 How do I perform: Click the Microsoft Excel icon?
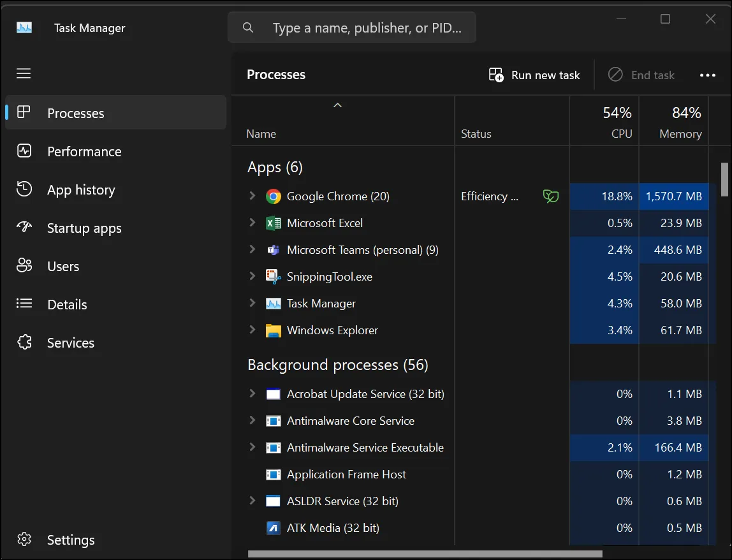[x=274, y=223]
